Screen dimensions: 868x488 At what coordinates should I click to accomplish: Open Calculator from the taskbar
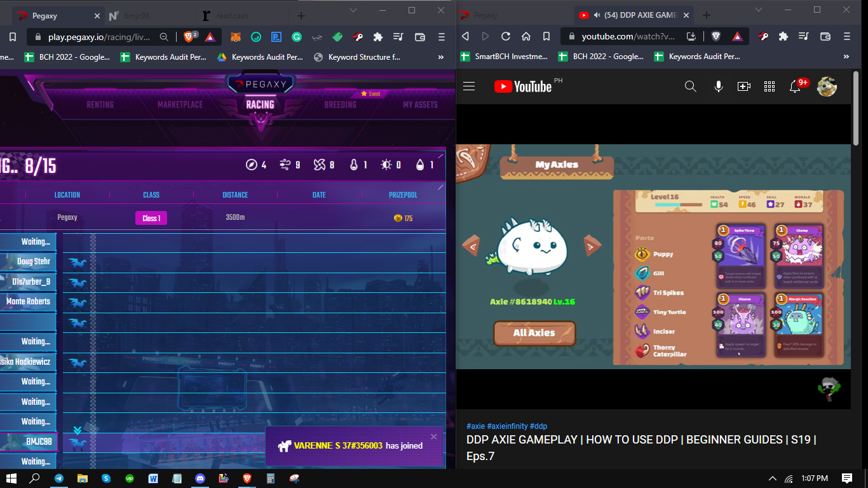click(x=271, y=478)
